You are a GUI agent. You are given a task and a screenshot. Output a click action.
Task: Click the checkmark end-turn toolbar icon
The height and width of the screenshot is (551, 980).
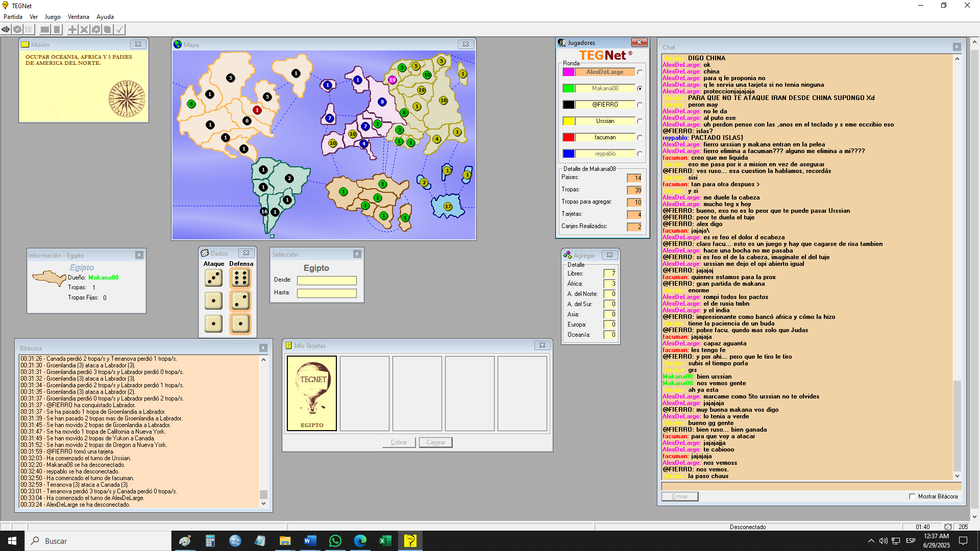click(x=119, y=30)
